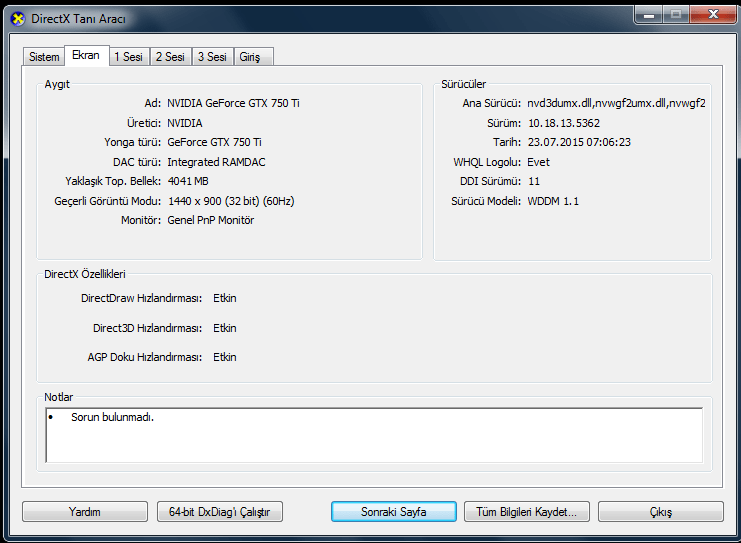Click the Yardım button
This screenshot has height=543, width=741.
pyautogui.click(x=85, y=512)
